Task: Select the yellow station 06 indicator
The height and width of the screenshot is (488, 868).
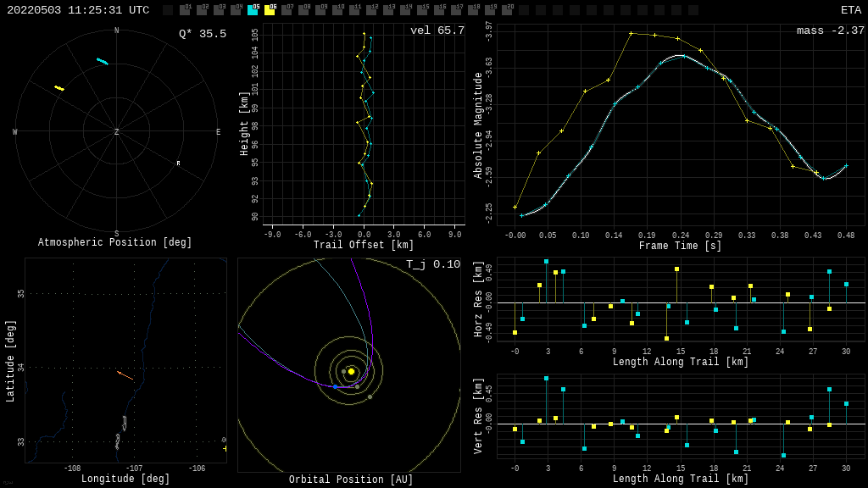Action: point(270,10)
